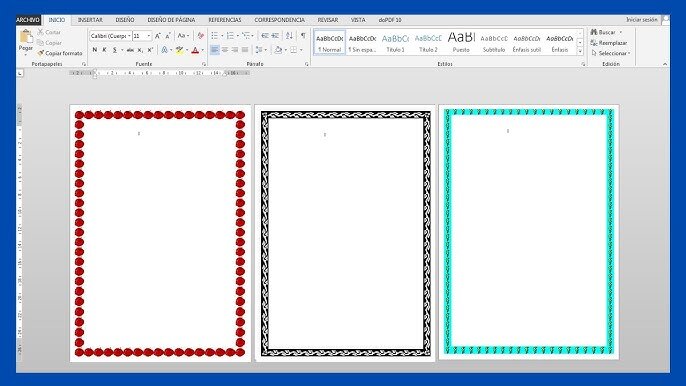Screen dimensions: 686x386
Task: Click the Reemplazar button
Action: click(x=609, y=43)
